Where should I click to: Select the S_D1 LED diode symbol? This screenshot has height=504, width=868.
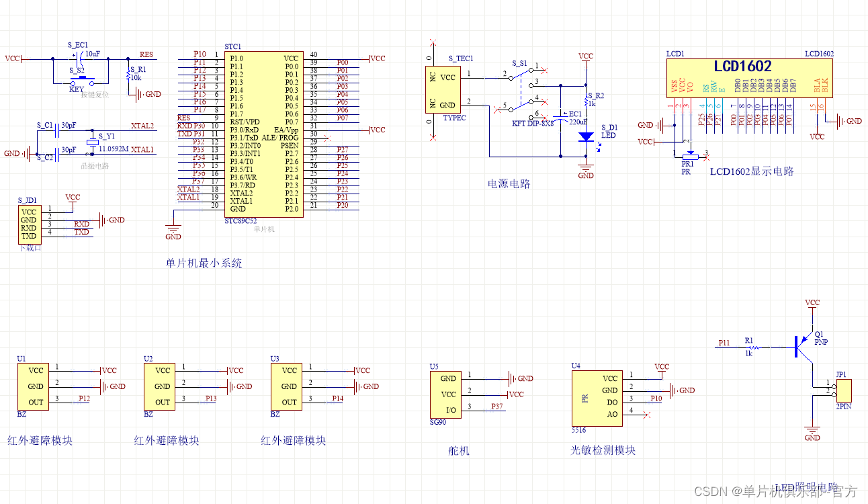pyautogui.click(x=586, y=136)
